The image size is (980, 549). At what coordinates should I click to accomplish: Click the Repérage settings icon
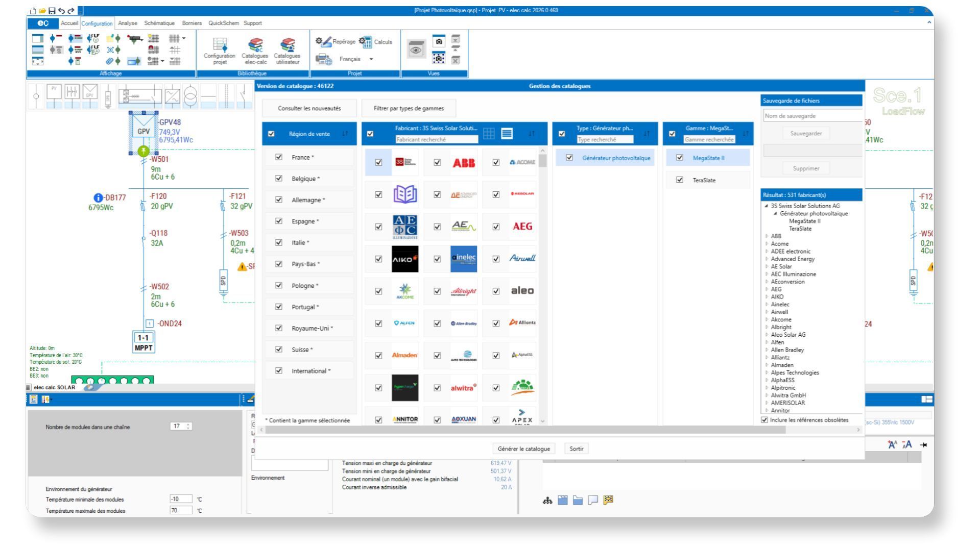pyautogui.click(x=324, y=42)
